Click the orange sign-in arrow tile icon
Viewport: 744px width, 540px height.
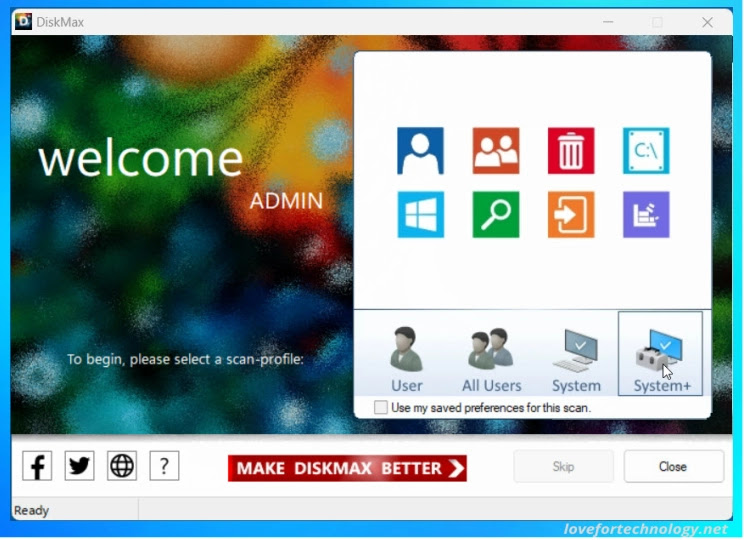[x=571, y=214]
